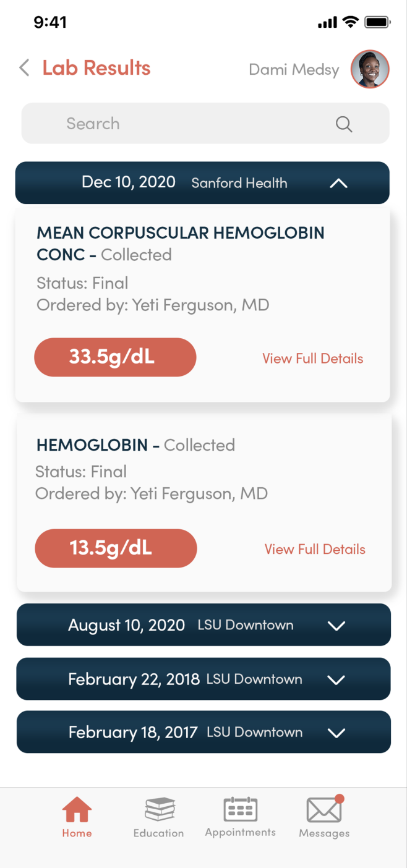Expand the February 18, 2017 results
Screen dimensions: 407x868
point(336,733)
